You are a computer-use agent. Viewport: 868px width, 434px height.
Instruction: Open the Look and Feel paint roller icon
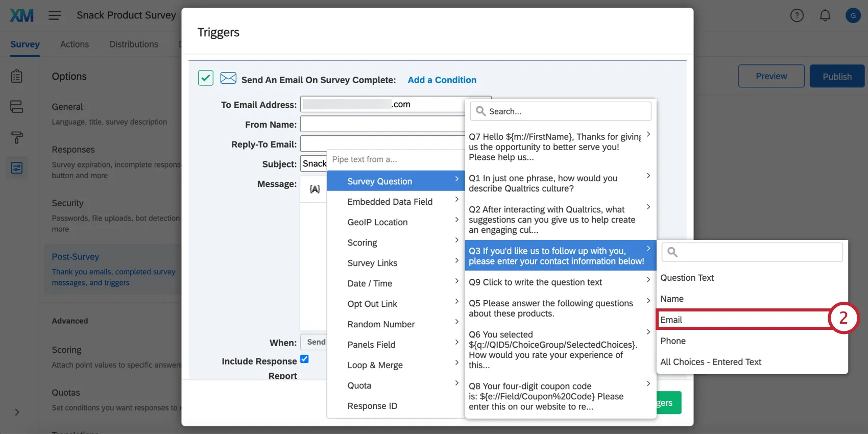pyautogui.click(x=17, y=137)
